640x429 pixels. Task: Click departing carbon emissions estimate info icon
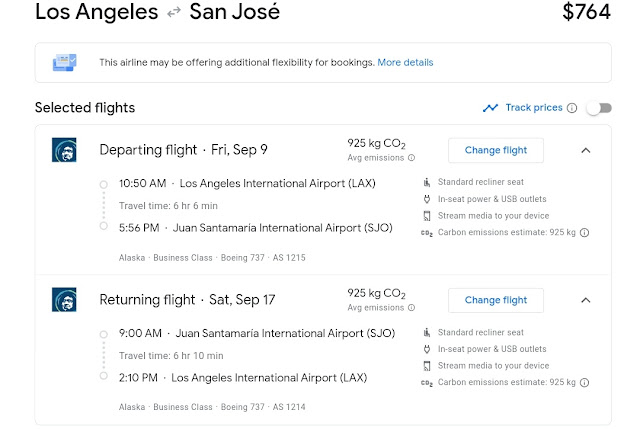[x=585, y=232]
